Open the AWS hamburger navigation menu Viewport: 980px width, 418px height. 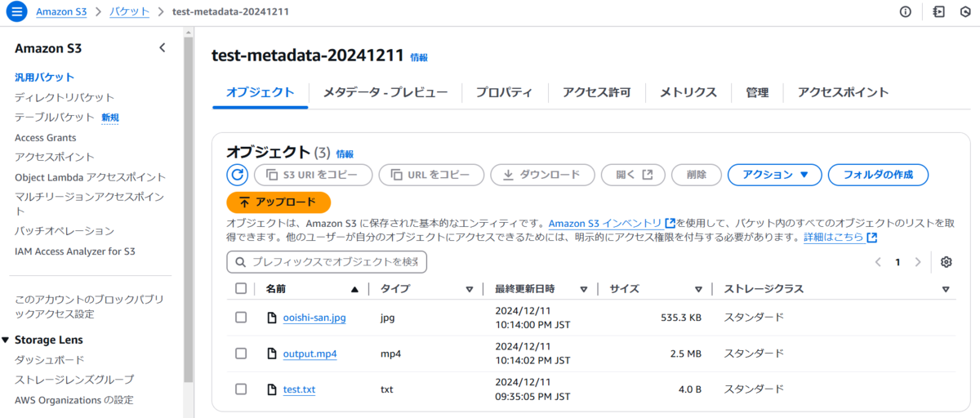pos(16,12)
